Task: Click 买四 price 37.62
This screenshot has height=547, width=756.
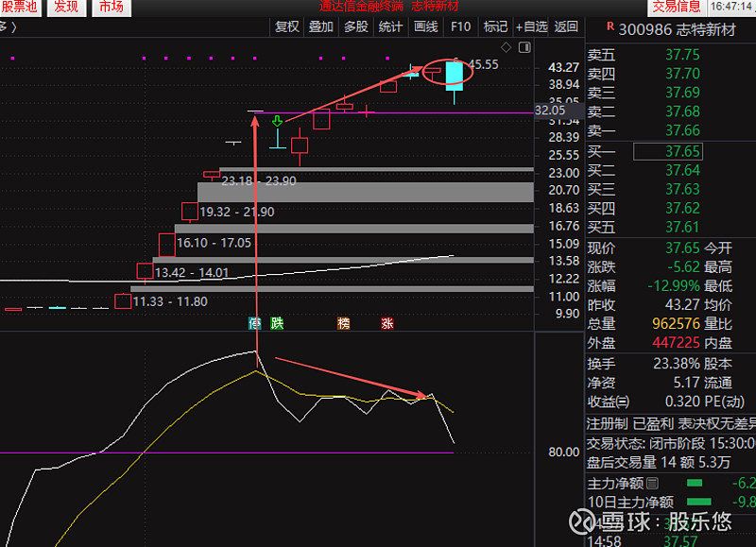Action: click(682, 208)
